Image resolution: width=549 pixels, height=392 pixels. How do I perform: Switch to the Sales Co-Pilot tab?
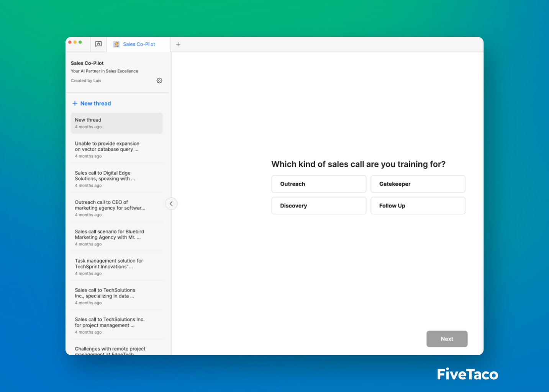(139, 44)
